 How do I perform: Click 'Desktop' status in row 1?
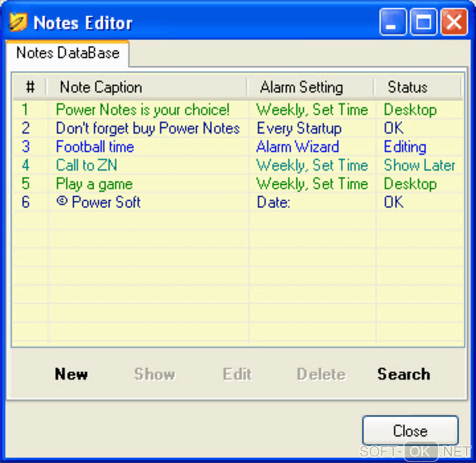(x=410, y=110)
